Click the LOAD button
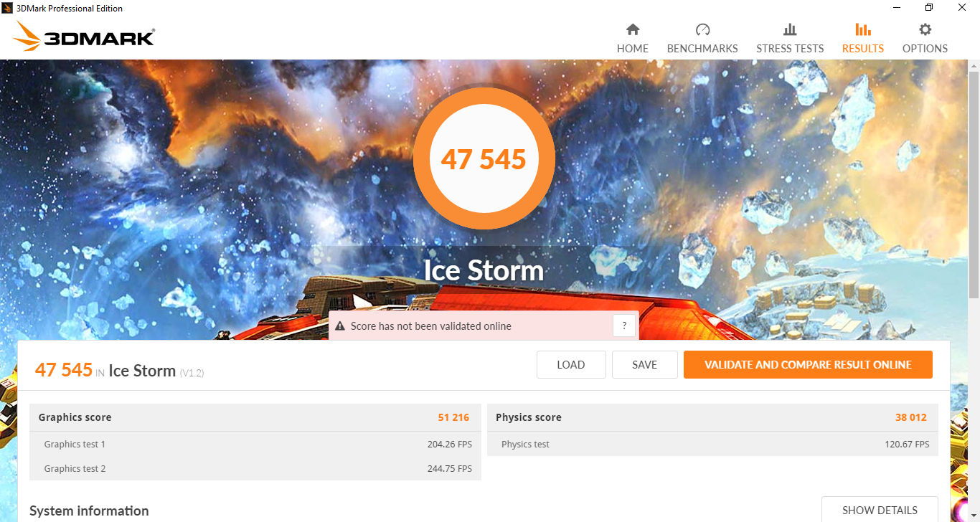 point(571,364)
